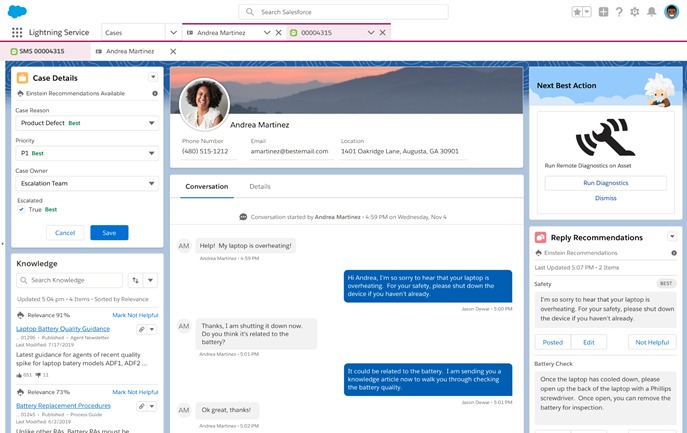Switch to the Andrea Martinez workspace tab
This screenshot has height=433, width=687.
(x=221, y=32)
